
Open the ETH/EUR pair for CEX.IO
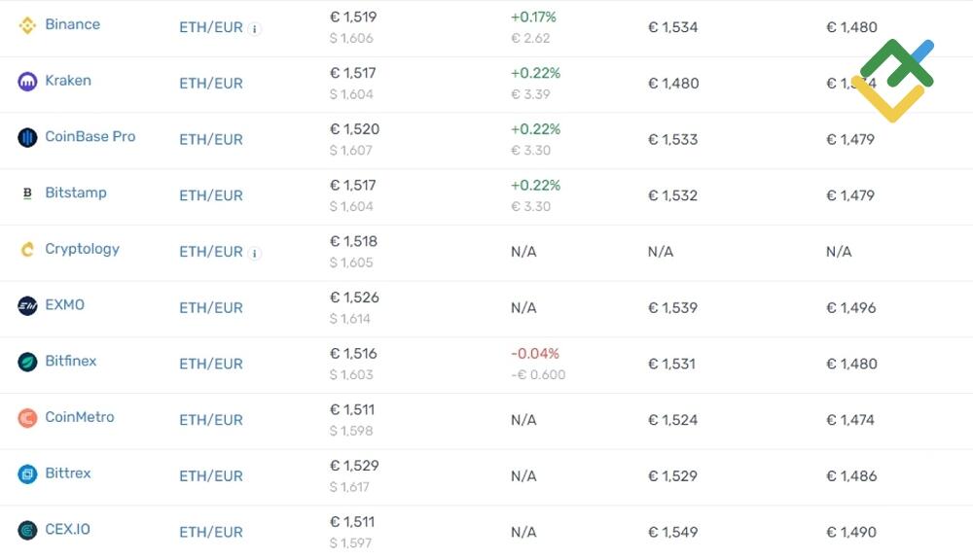210,532
